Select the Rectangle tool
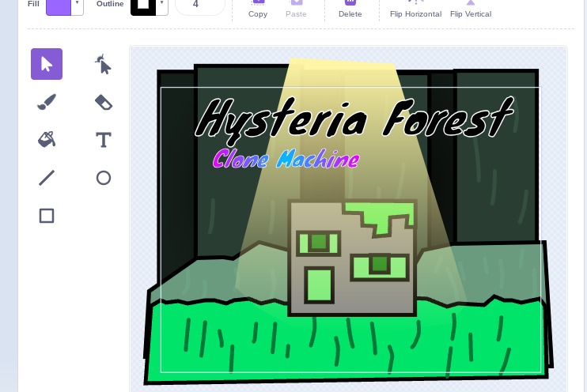 point(47,216)
